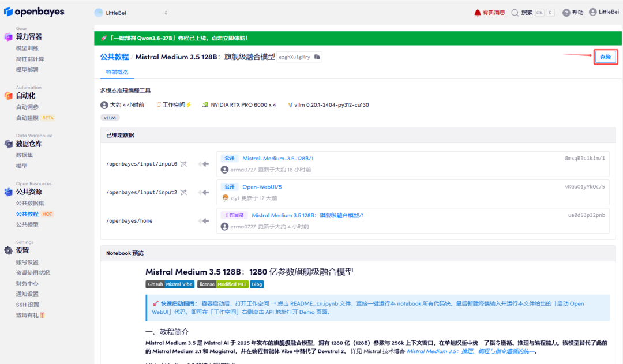This screenshot has height=364, width=623.
Task: Open the Mistral Medium 3.5 tech blog link
Action: [x=470, y=351]
